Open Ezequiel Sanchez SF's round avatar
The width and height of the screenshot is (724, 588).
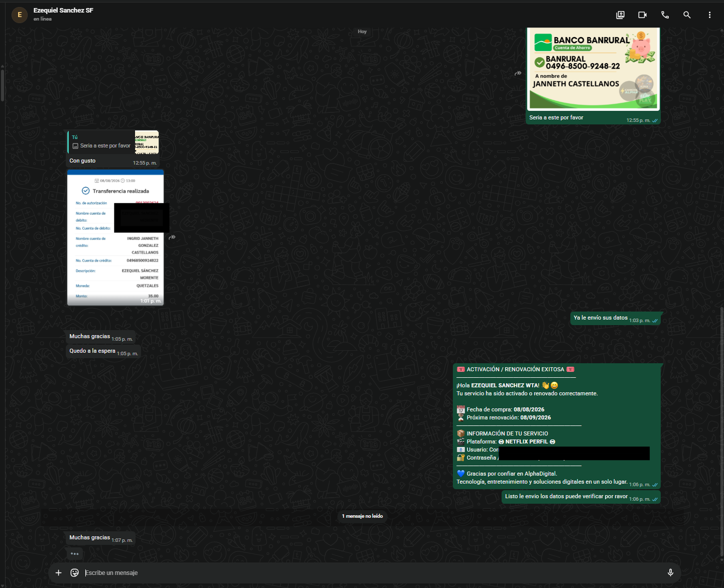tap(20, 15)
